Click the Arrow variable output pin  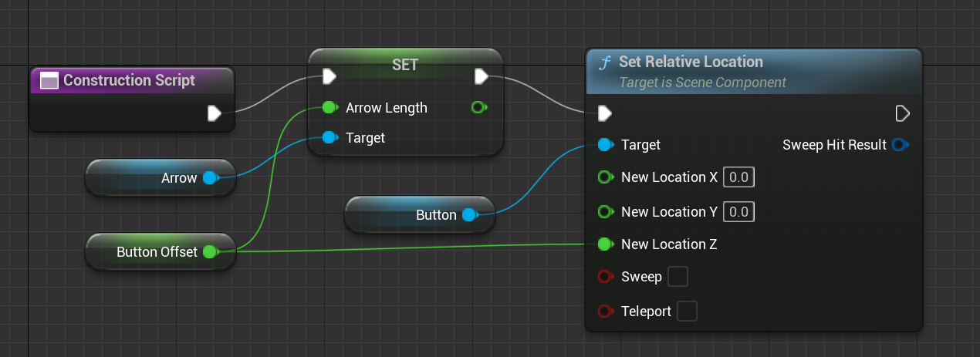(210, 178)
